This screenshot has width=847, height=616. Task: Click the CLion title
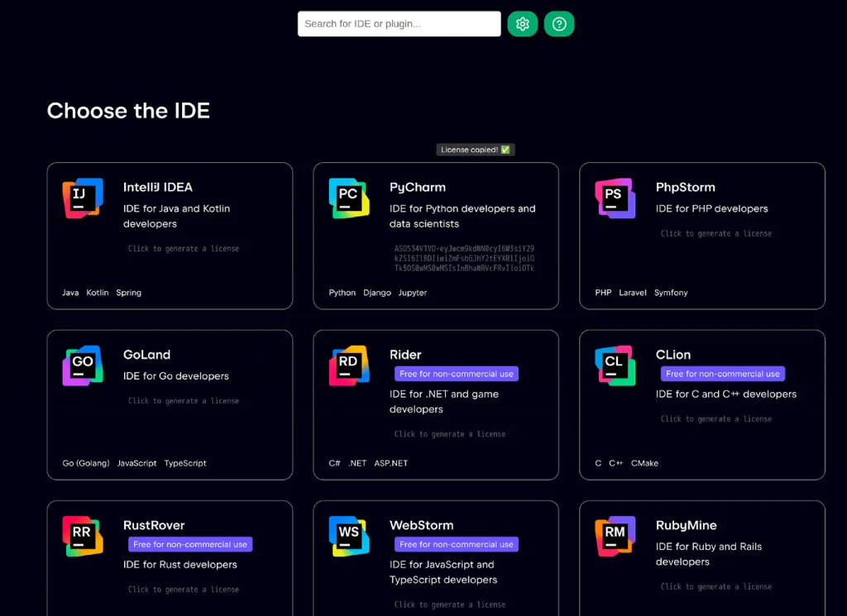click(x=673, y=355)
